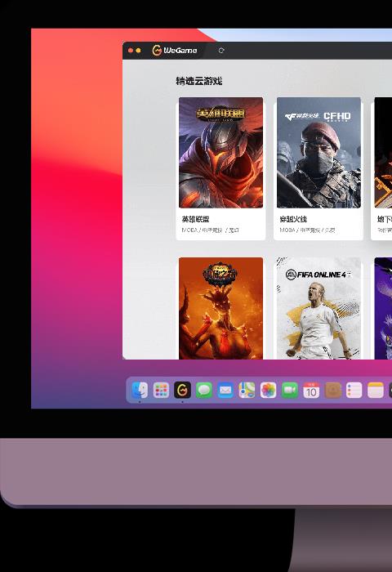Close the WeGame window with red button
This screenshot has height=572, width=392.
coord(131,51)
